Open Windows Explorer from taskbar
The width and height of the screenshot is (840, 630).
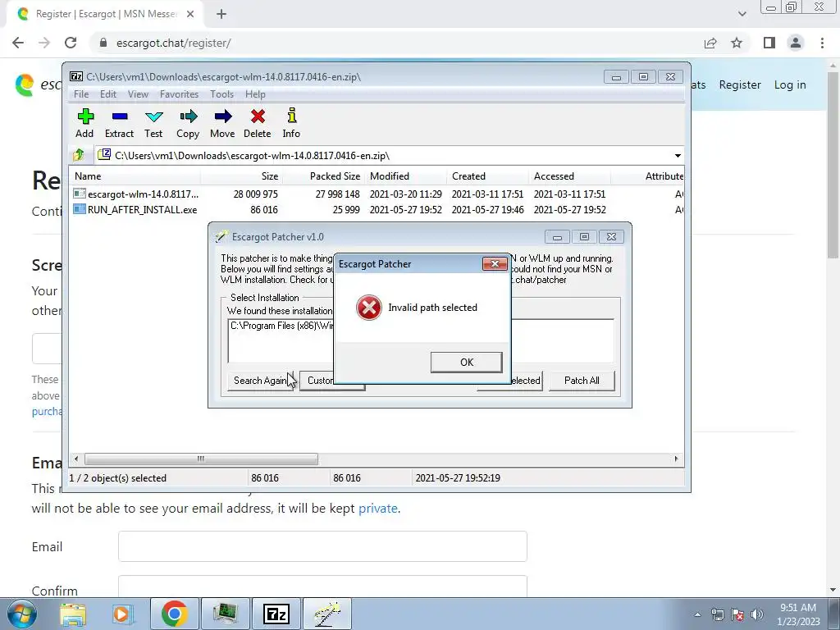click(x=73, y=614)
